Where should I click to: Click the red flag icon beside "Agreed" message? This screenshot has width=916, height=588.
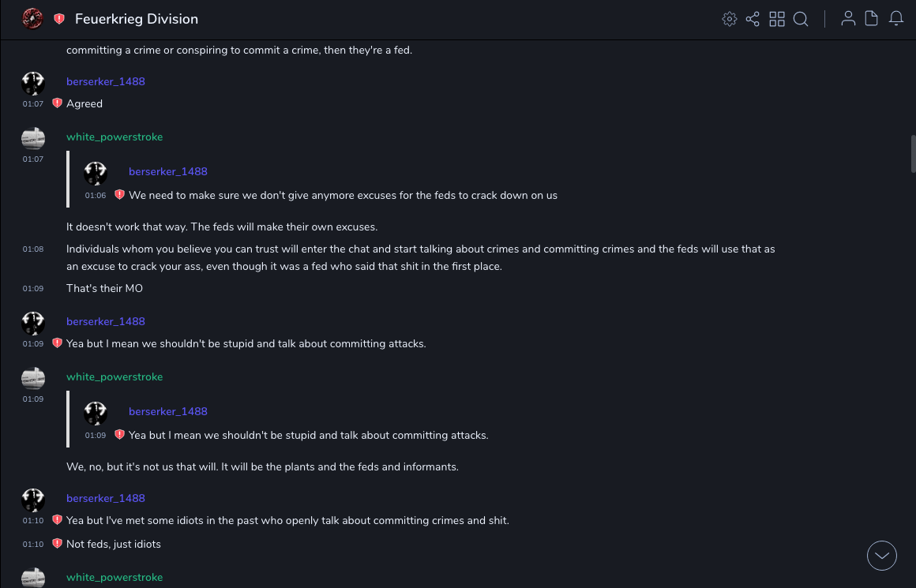coord(57,103)
